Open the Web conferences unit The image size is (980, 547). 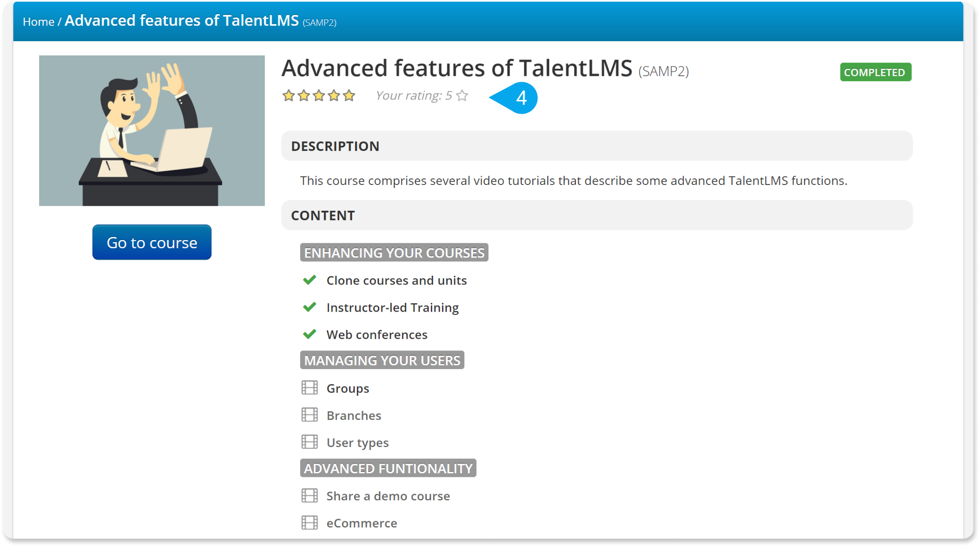(x=377, y=334)
